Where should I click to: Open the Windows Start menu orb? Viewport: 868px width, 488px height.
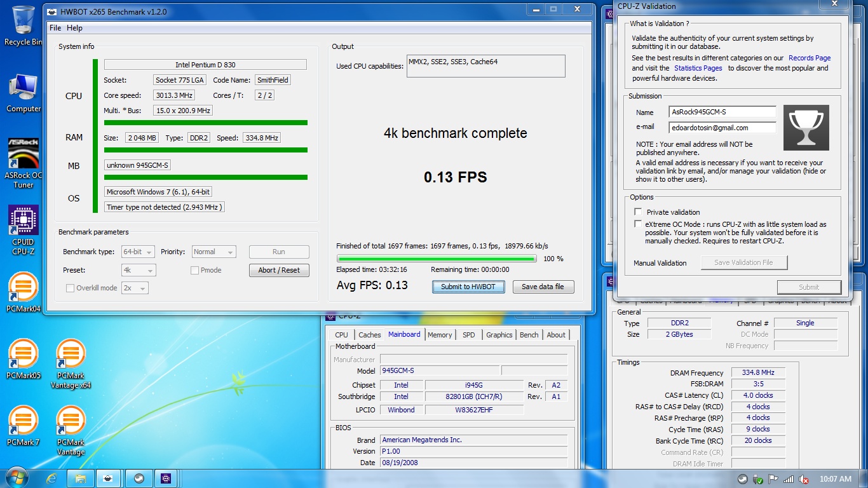[x=17, y=478]
